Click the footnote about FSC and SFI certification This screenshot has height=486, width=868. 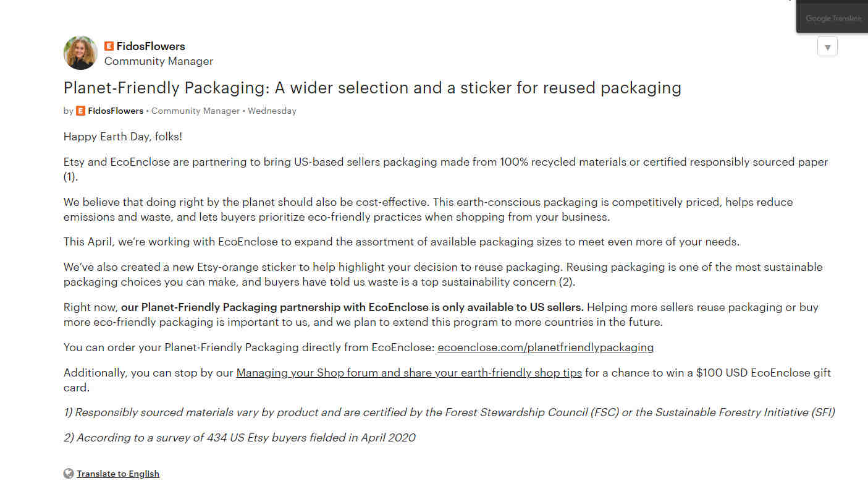point(449,412)
